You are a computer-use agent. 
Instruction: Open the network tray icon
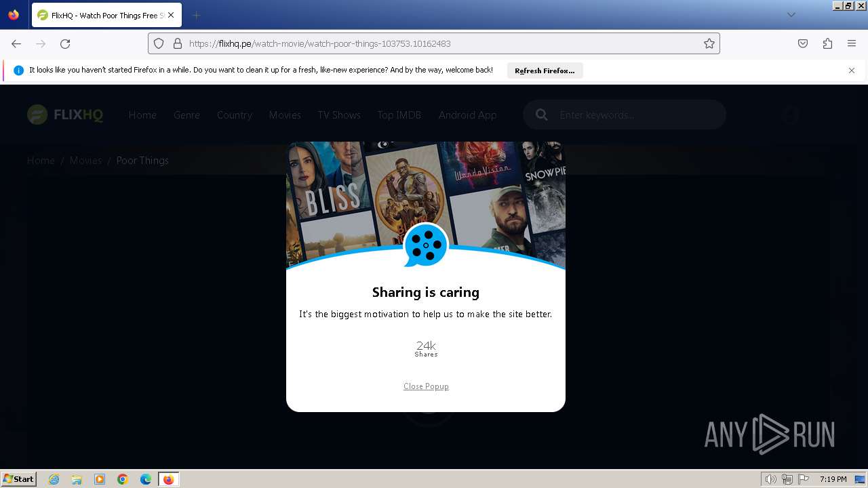[x=787, y=479]
